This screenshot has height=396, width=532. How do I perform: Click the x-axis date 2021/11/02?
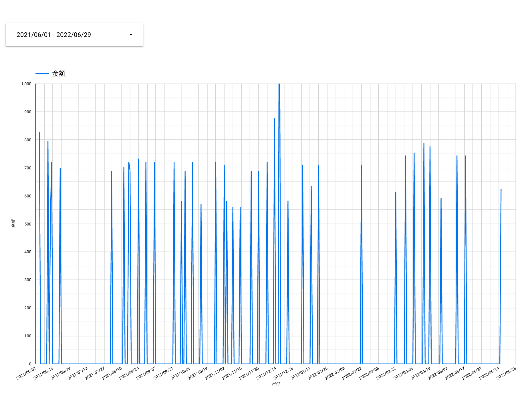click(215, 373)
